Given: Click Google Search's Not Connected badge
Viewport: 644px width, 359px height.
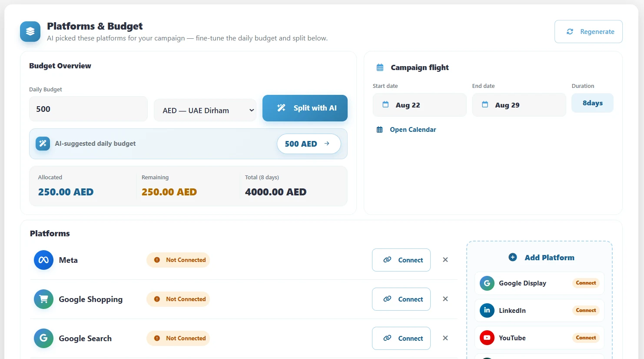Looking at the screenshot, I should [178, 339].
